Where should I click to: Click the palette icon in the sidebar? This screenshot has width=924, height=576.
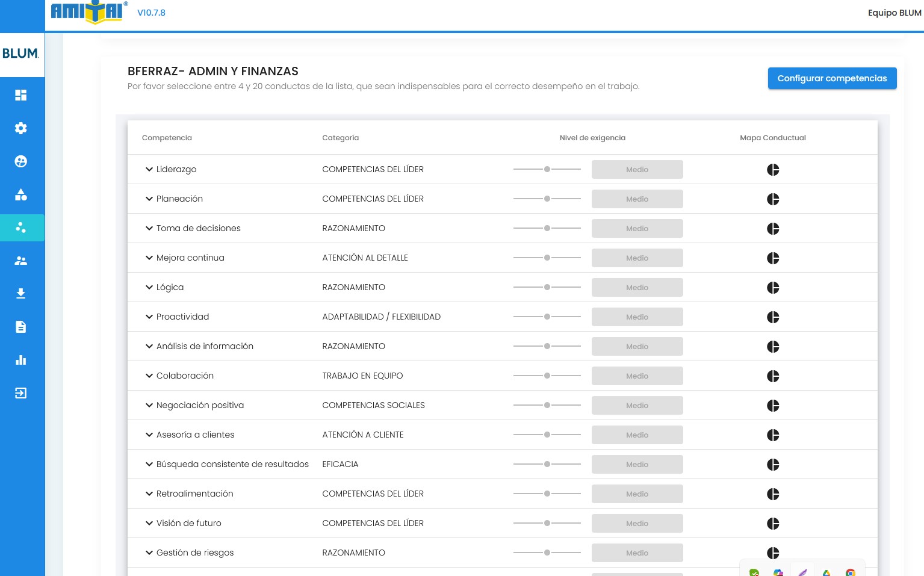(x=21, y=161)
